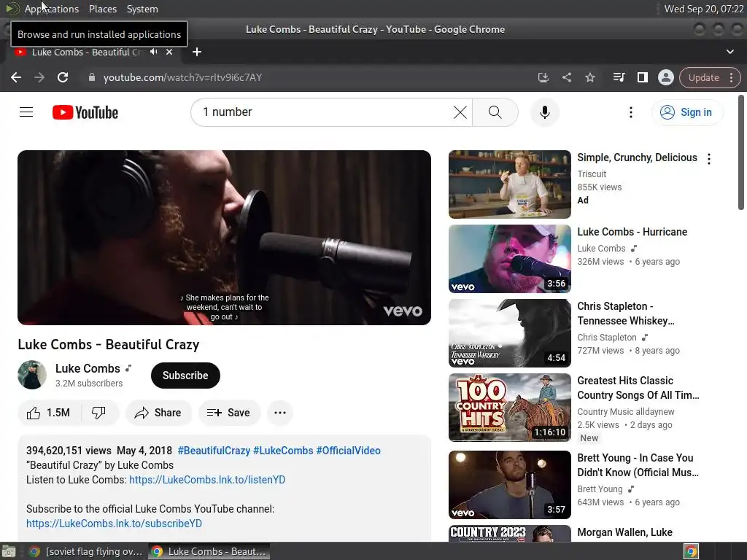Dislike the video with thumbs down
This screenshot has height=560, width=747.
[98, 413]
